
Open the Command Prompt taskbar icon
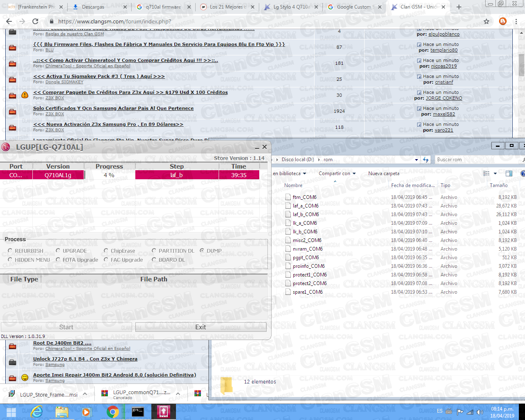[138, 412]
